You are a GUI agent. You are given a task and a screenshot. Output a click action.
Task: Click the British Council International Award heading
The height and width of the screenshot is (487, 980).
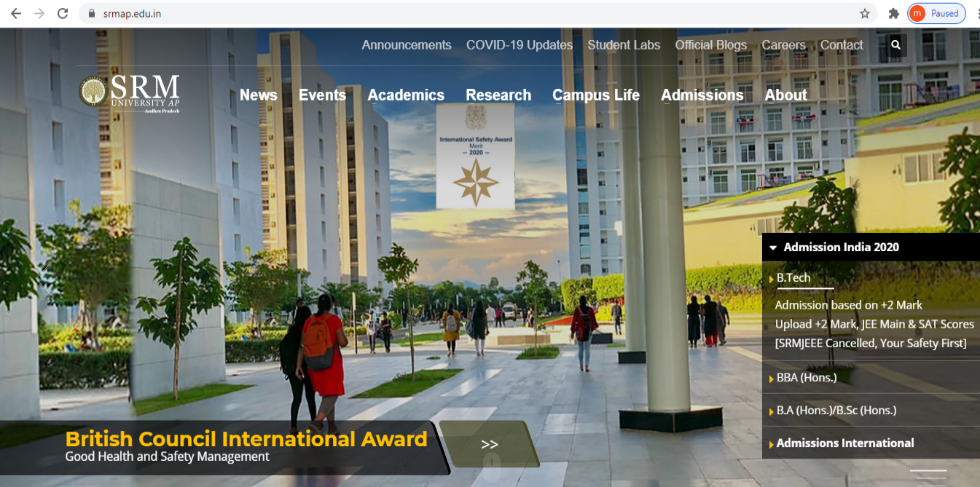[246, 439]
